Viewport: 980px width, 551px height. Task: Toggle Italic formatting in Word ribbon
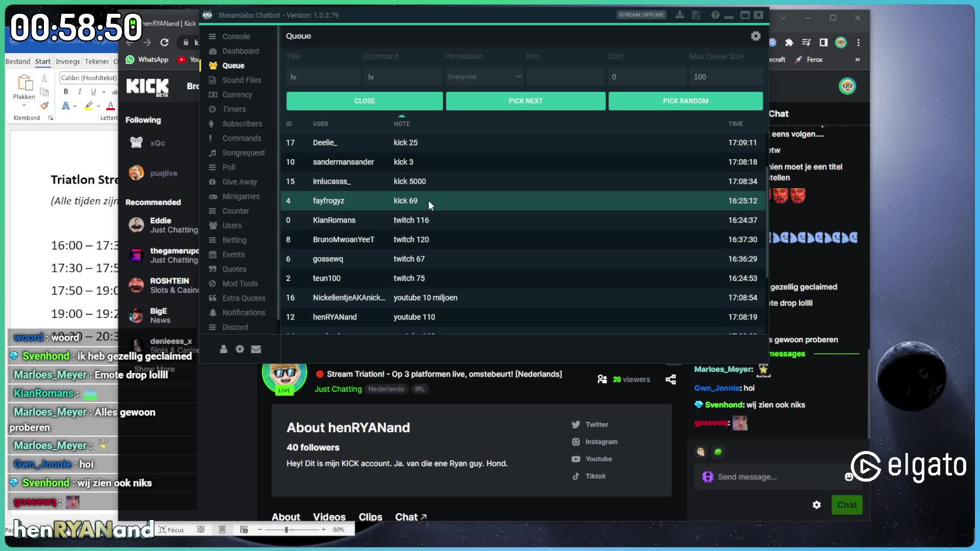80,91
